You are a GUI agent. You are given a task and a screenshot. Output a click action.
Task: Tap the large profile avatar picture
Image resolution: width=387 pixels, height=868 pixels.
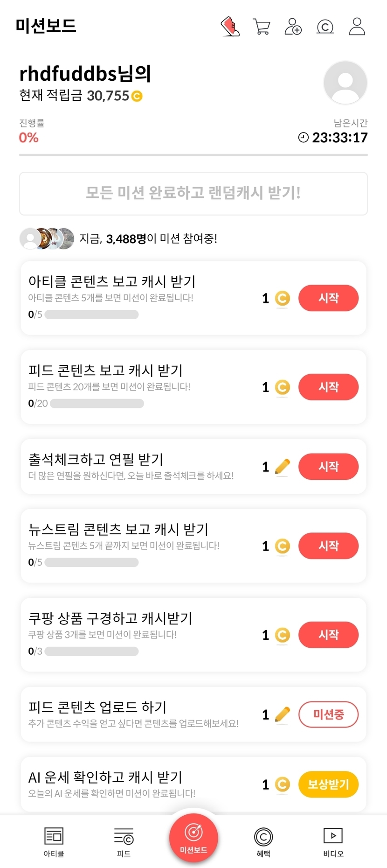point(345,83)
